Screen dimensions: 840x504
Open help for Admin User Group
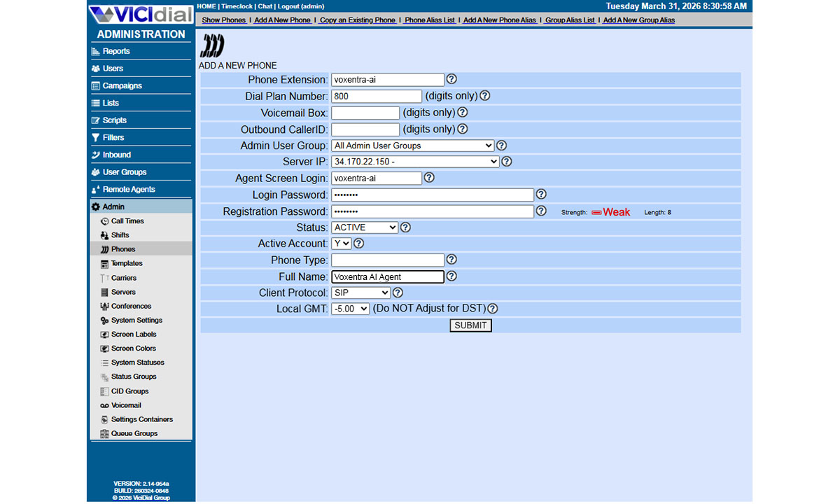point(501,146)
